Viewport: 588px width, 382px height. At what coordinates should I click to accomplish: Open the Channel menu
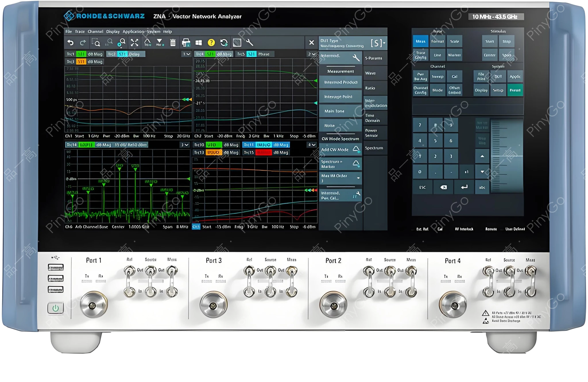tap(95, 32)
